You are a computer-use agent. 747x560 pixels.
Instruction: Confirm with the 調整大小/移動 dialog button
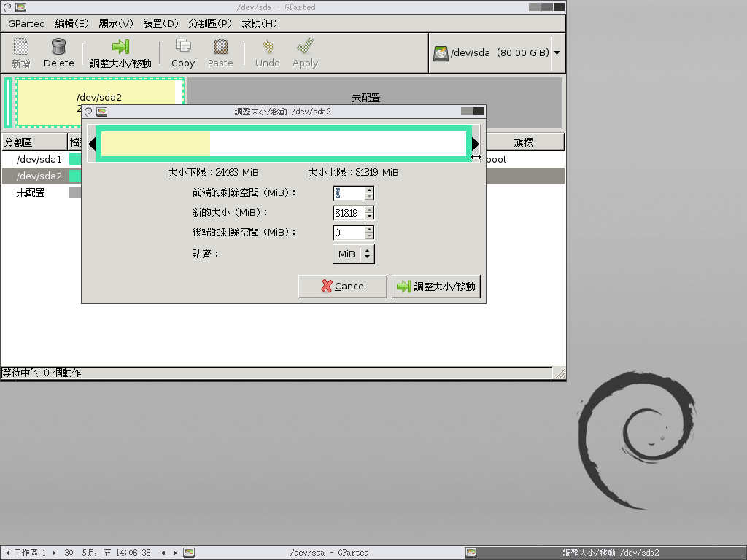[436, 287]
